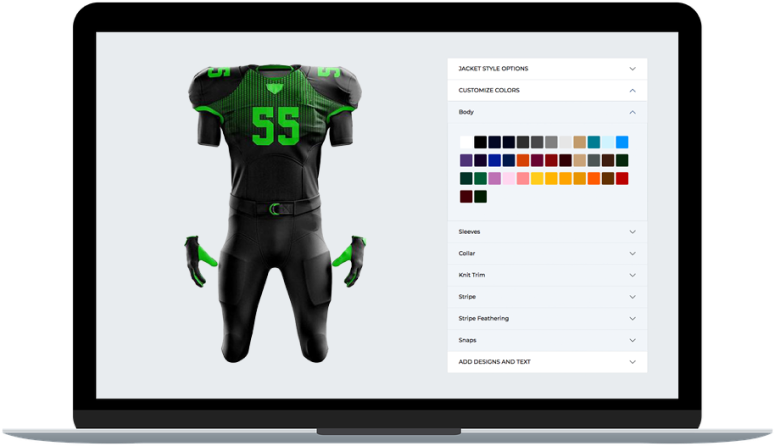
Task: Click the football uniform 3D preview
Action: [275, 213]
